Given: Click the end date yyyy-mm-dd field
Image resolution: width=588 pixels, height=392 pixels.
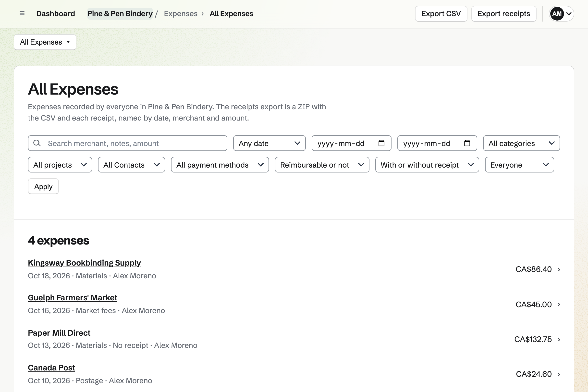Looking at the screenshot, I should coord(437,143).
